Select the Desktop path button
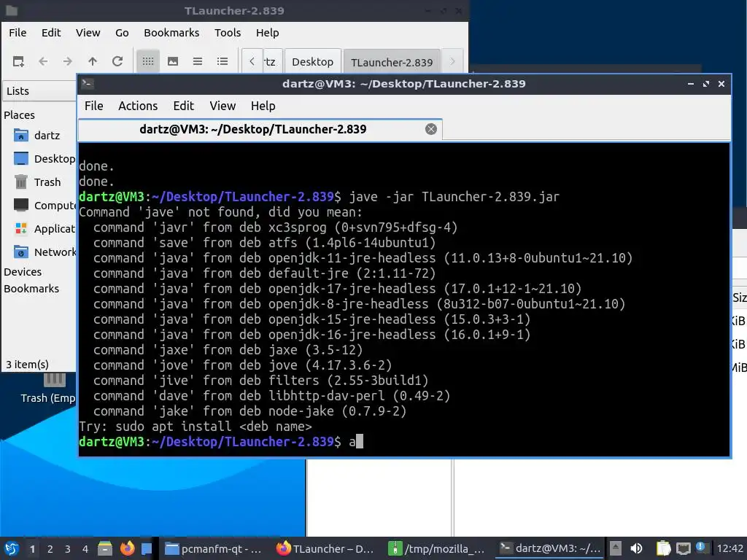This screenshot has width=747, height=560. (312, 62)
